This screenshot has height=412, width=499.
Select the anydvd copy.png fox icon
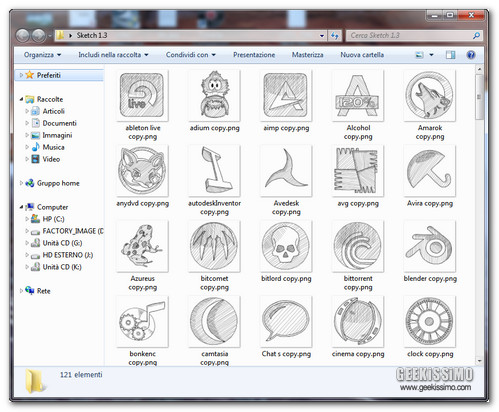coord(142,171)
